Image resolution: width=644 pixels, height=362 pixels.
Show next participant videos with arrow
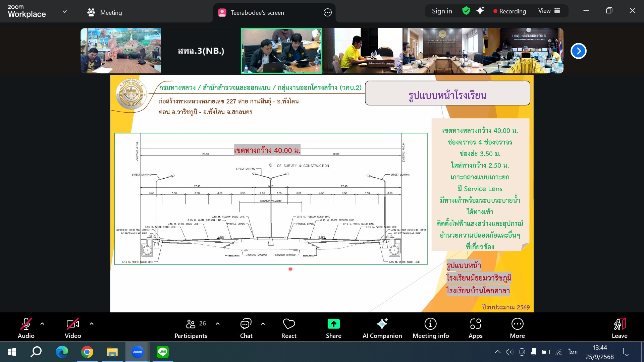point(578,51)
